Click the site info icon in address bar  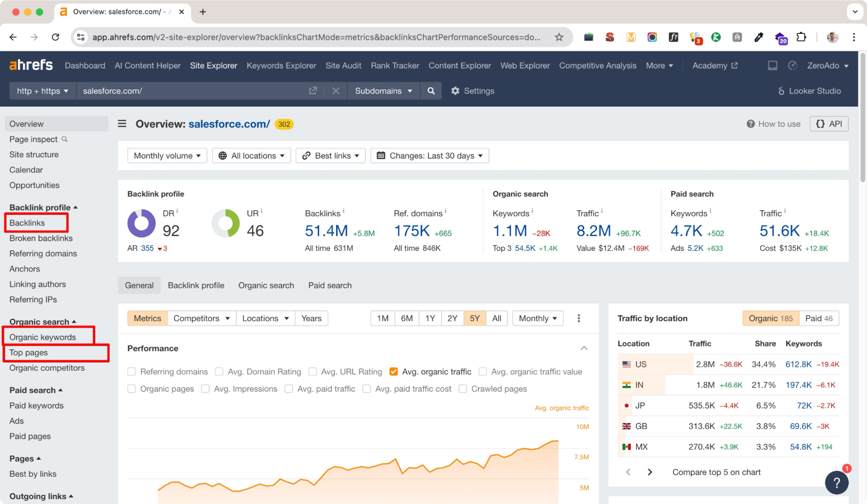coord(81,37)
